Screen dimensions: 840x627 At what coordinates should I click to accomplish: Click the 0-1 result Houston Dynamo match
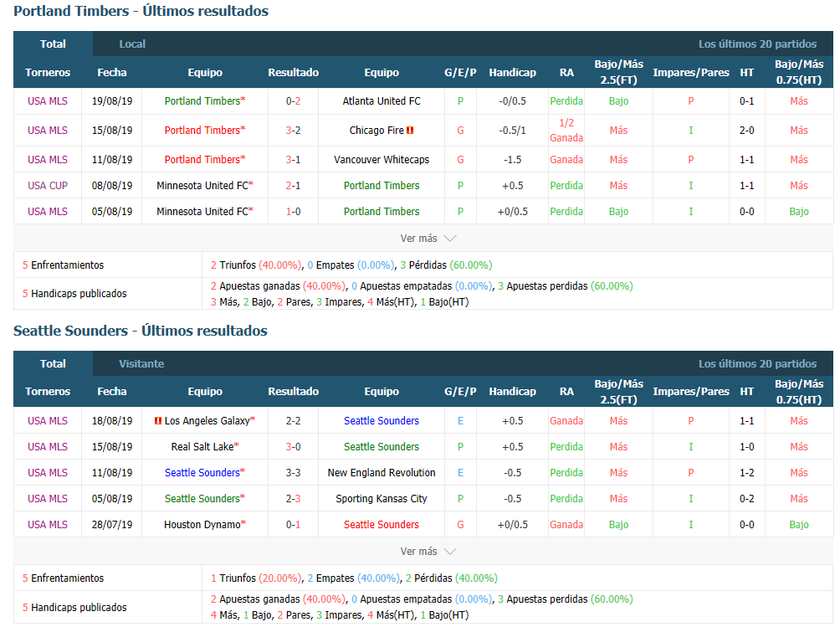click(293, 525)
